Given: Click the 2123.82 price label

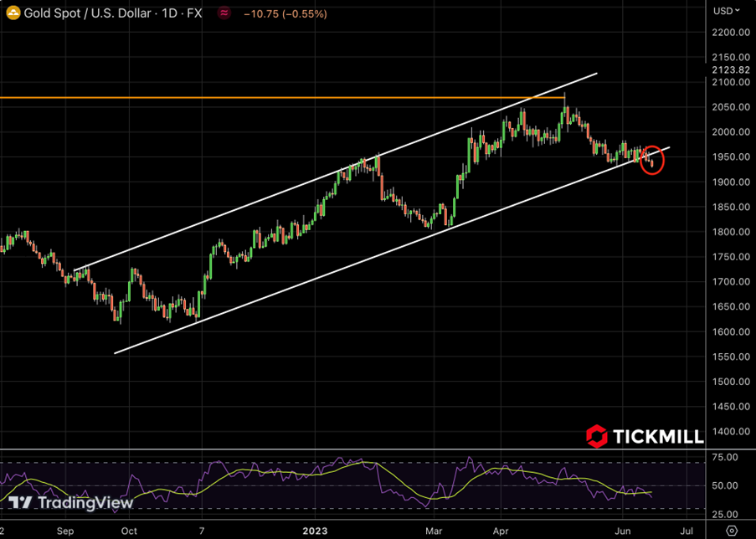Looking at the screenshot, I should click(731, 70).
